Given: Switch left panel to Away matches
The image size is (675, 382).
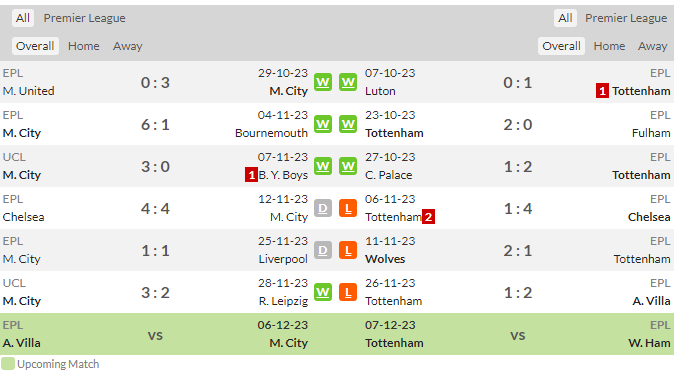Looking at the screenshot, I should (x=127, y=46).
